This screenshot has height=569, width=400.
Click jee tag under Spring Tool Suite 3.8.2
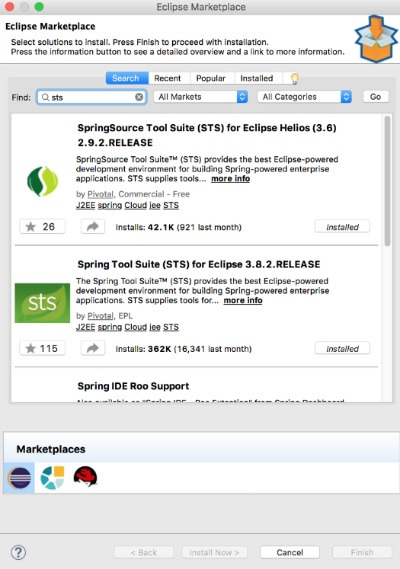(x=155, y=327)
